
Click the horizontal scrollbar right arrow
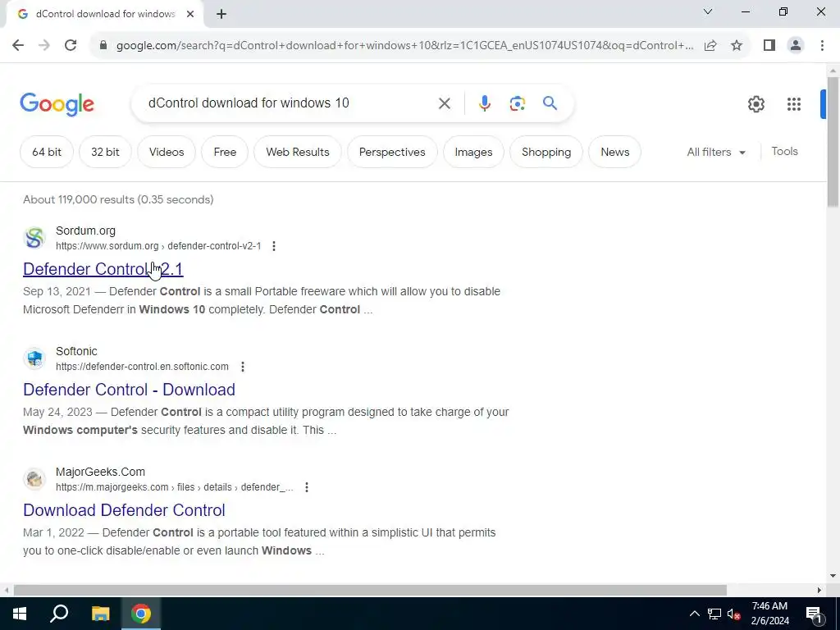click(x=819, y=590)
